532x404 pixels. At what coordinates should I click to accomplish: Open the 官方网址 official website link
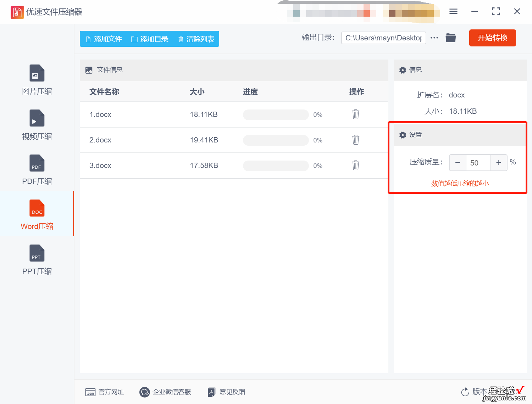pyautogui.click(x=105, y=392)
